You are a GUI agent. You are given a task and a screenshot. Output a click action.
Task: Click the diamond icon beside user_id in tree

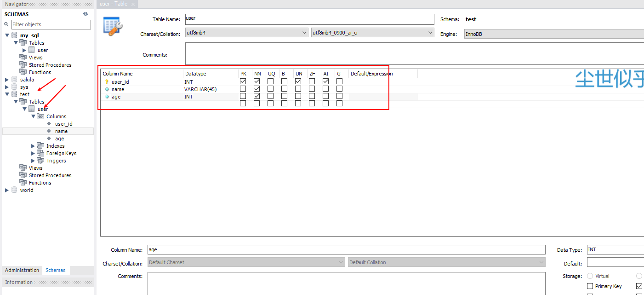coord(49,124)
